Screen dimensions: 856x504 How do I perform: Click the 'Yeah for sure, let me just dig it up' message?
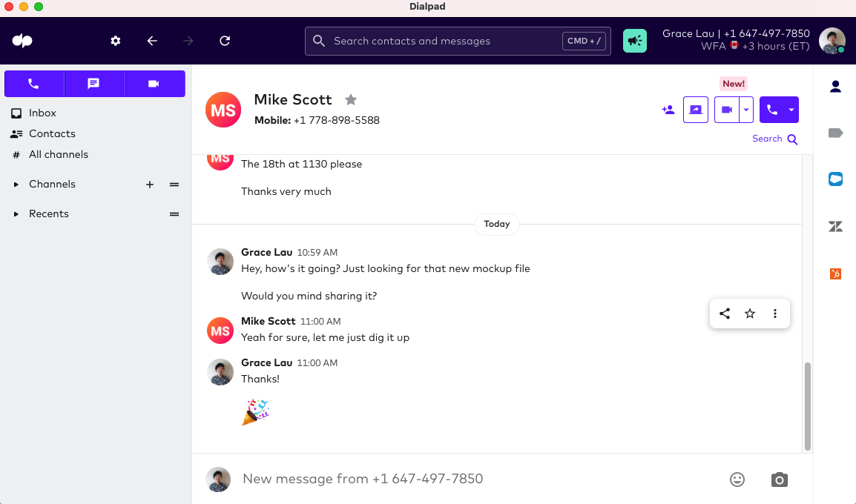pyautogui.click(x=326, y=338)
